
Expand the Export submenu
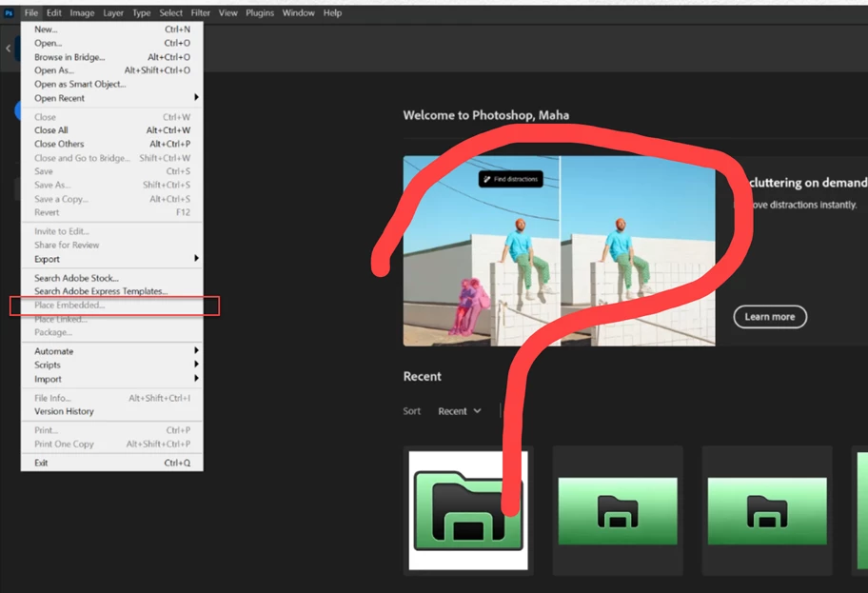[111, 259]
